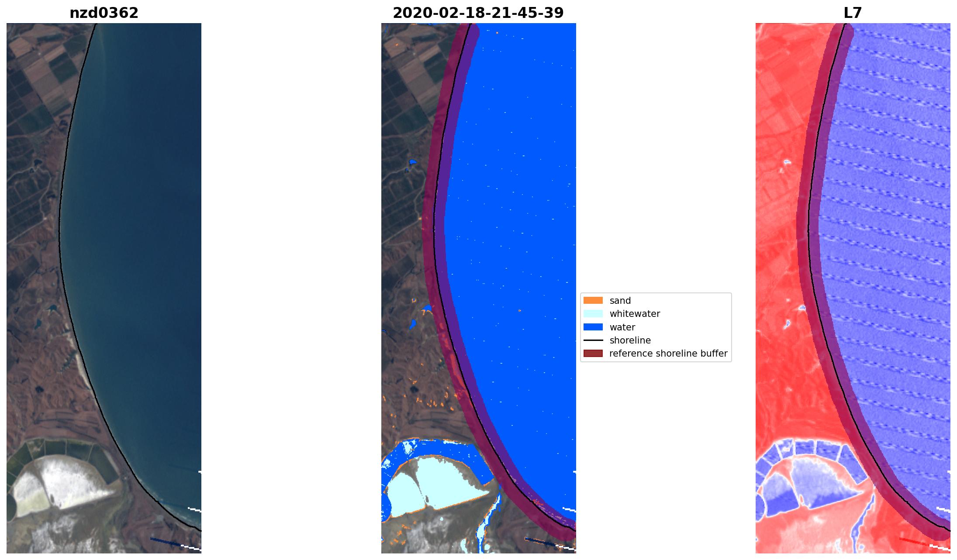This screenshot has height=560, width=957.
Task: Select the 'water' legend label text
Action: pyautogui.click(x=622, y=327)
